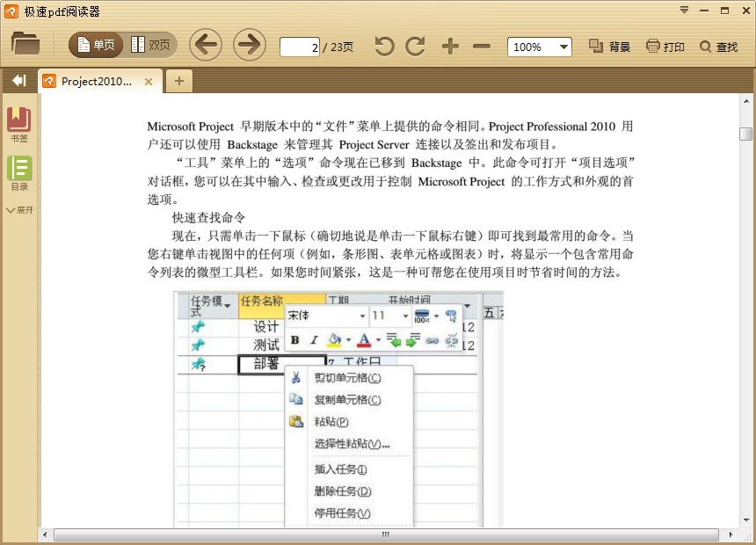Screen dimensions: 756x545
Task: Click the scroll up arrow
Action: coord(745,101)
